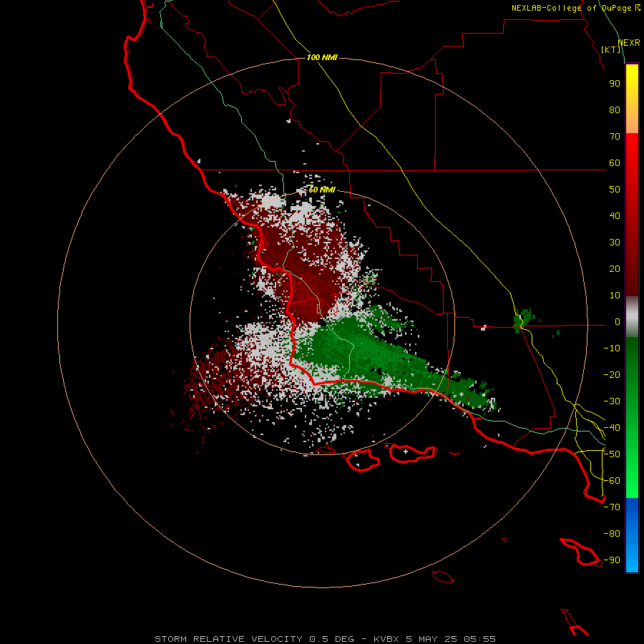Click the 60 NMI range ring label
644x644 pixels.
[x=322, y=190]
